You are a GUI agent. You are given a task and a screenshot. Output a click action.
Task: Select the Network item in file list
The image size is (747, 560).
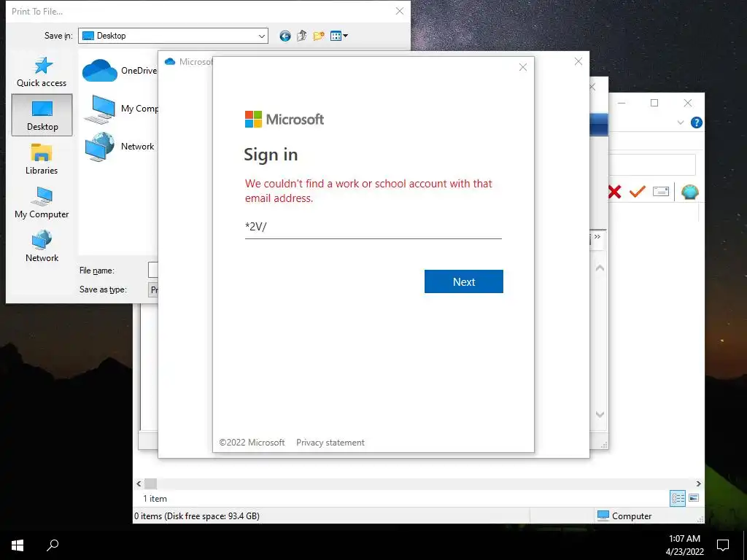tap(119, 146)
